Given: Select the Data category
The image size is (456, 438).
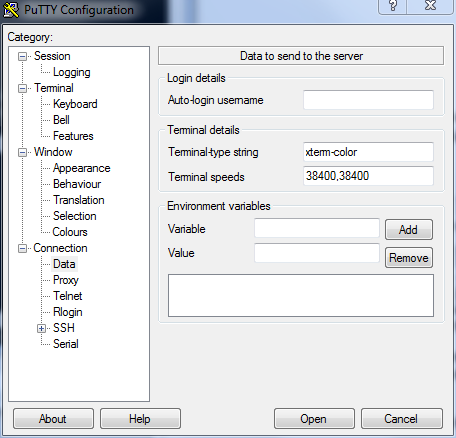Looking at the screenshot, I should 64,264.
